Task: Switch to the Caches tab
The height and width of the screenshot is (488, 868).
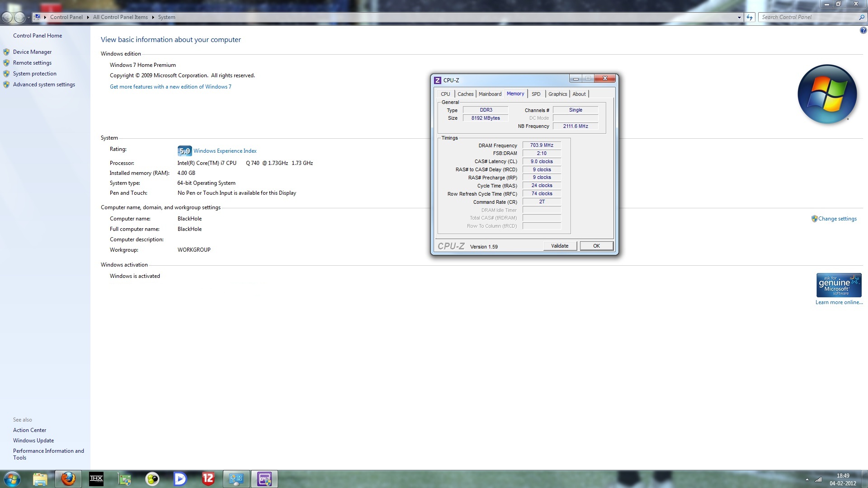Action: [465, 94]
